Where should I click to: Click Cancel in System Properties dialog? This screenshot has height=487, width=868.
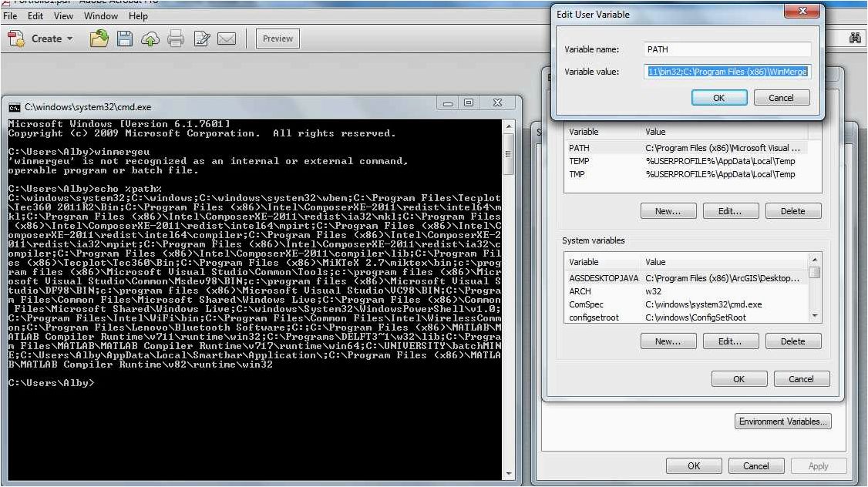[x=755, y=466]
